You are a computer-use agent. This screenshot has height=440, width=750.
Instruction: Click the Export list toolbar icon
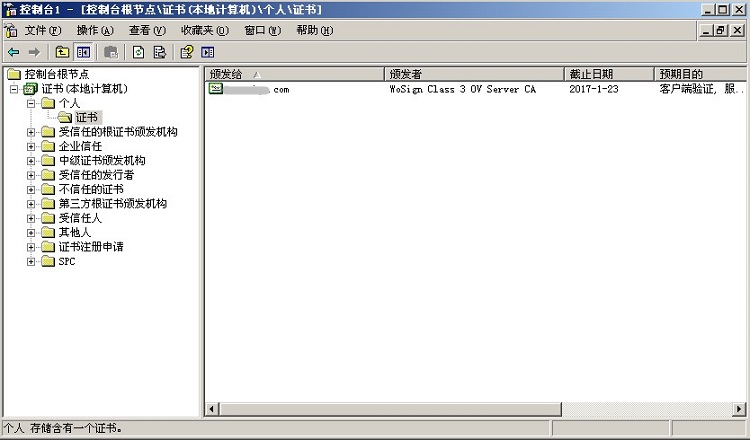159,52
